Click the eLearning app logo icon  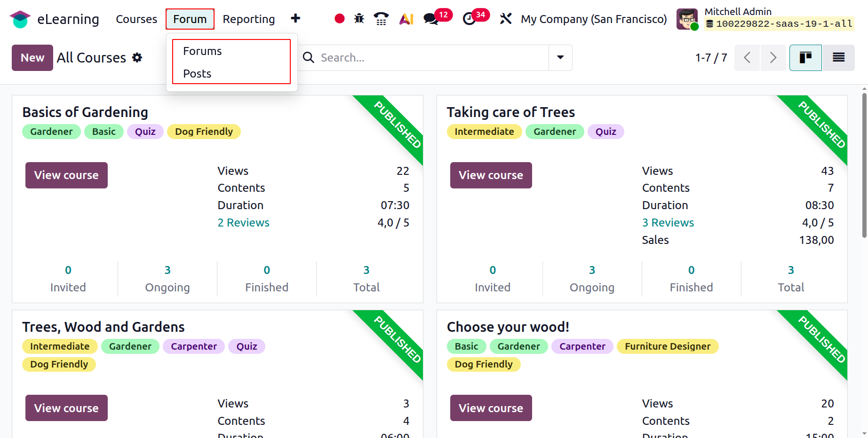click(x=20, y=19)
